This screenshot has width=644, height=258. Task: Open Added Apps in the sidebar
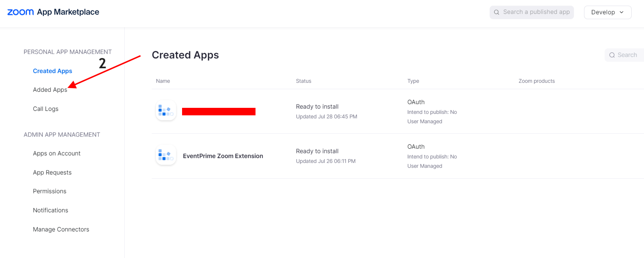(x=50, y=90)
